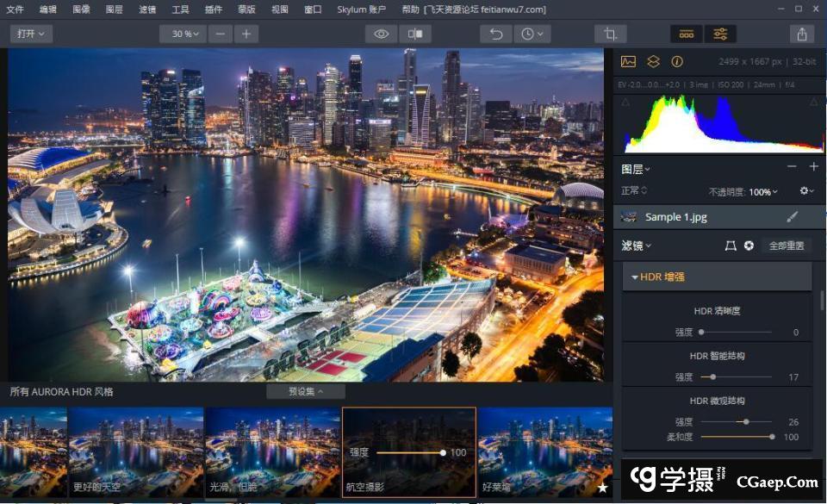
Task: Toggle the before/after compare view
Action: tap(415, 34)
